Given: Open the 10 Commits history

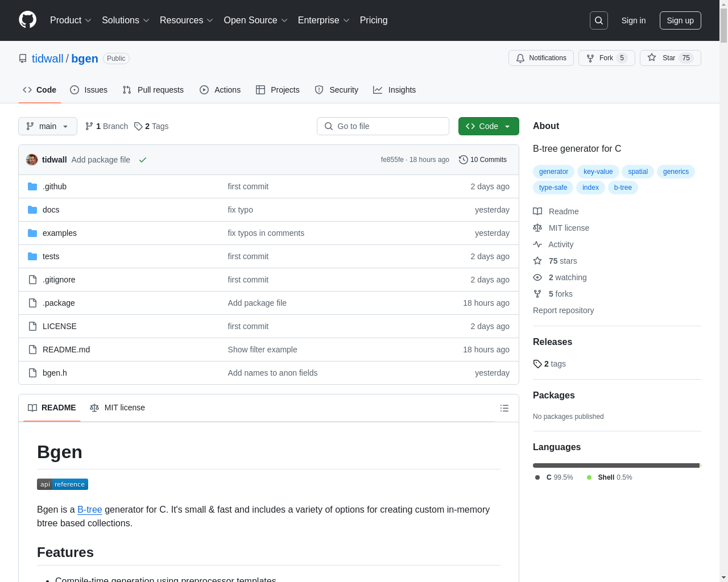Looking at the screenshot, I should (483, 160).
